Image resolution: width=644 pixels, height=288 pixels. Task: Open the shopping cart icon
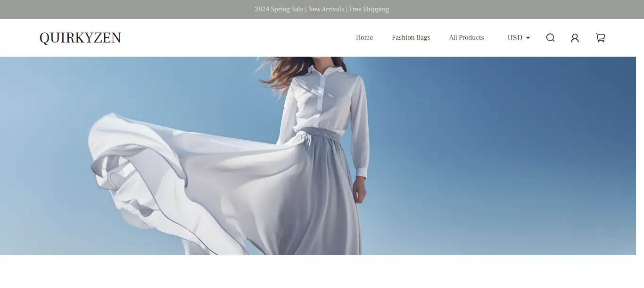600,38
